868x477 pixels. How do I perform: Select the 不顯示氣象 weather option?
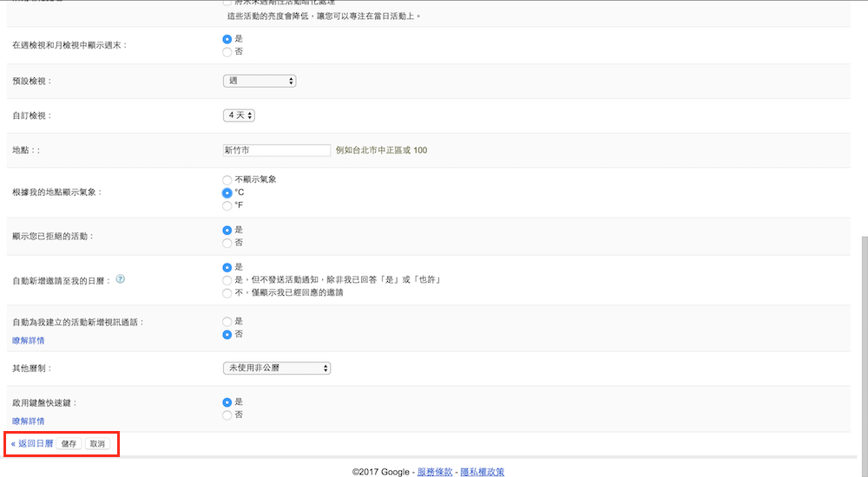[x=227, y=180]
